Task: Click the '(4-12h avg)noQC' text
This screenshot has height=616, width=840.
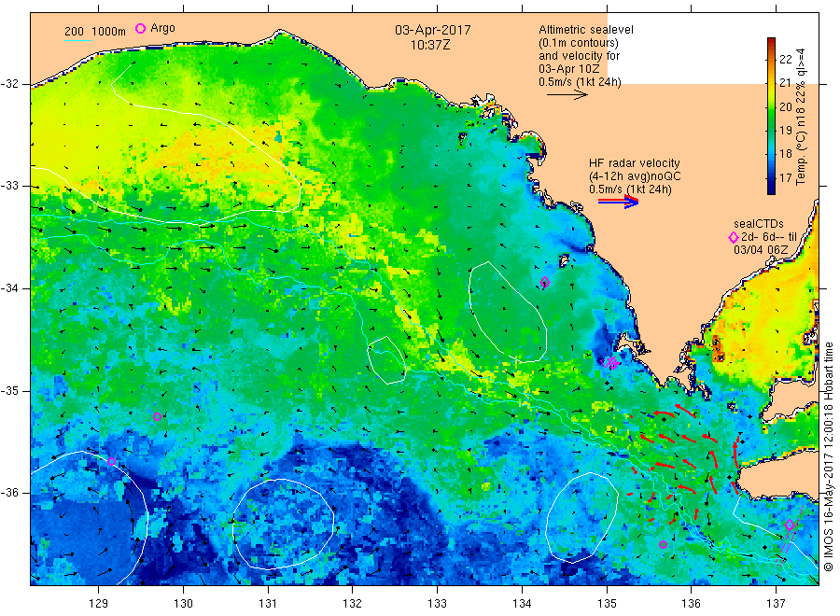Action: click(x=635, y=176)
